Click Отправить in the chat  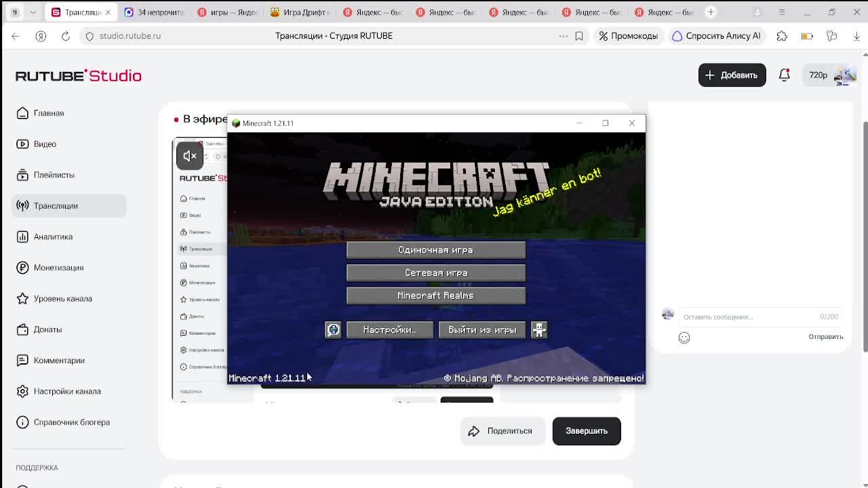[826, 337]
